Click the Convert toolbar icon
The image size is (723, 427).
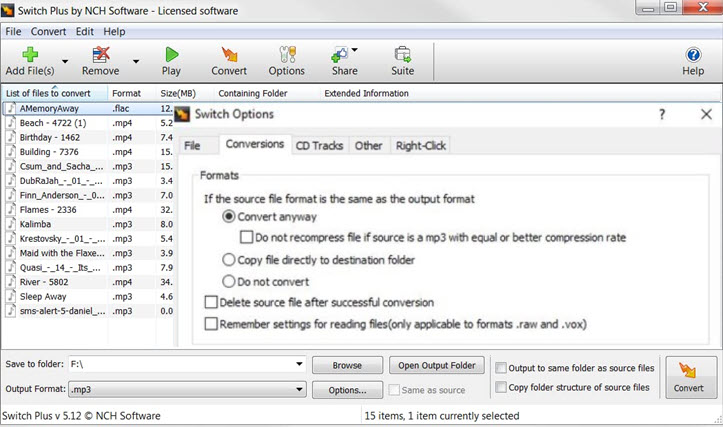pos(229,54)
